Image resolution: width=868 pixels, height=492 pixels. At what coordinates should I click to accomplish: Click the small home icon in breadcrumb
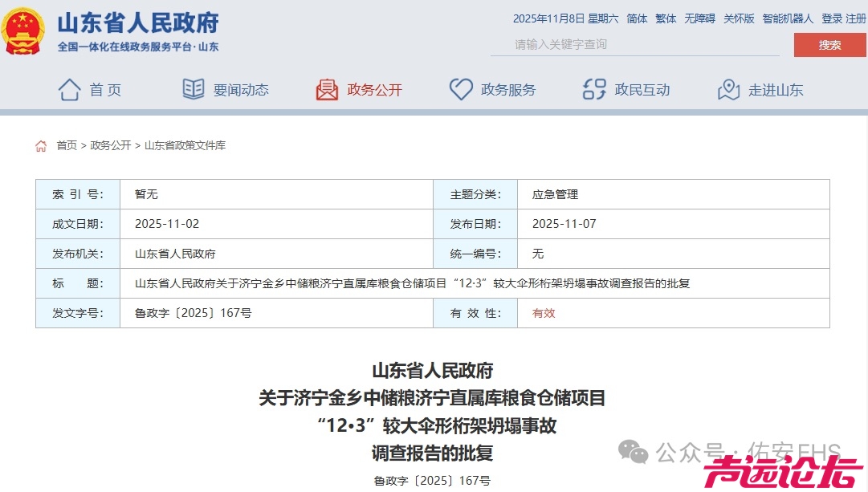coord(41,146)
